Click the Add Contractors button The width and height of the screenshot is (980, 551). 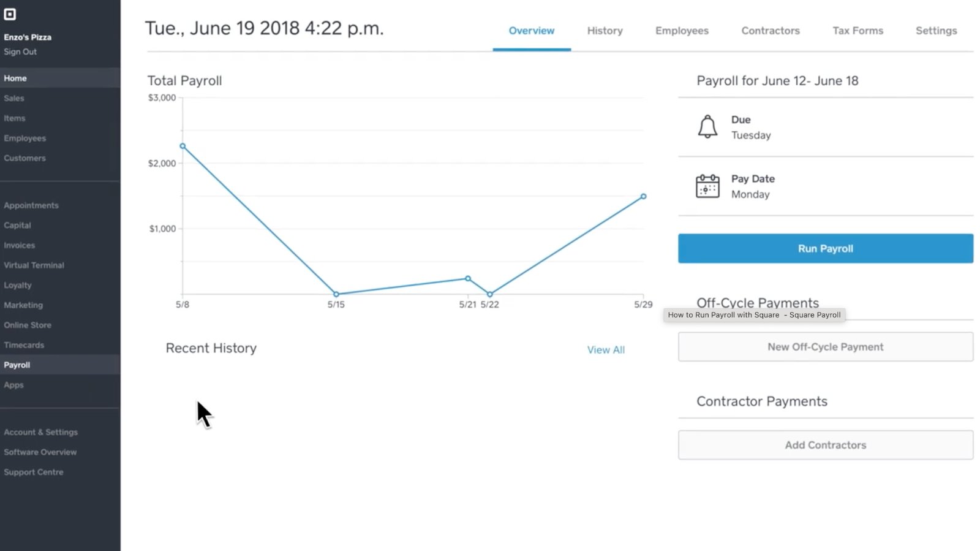826,445
